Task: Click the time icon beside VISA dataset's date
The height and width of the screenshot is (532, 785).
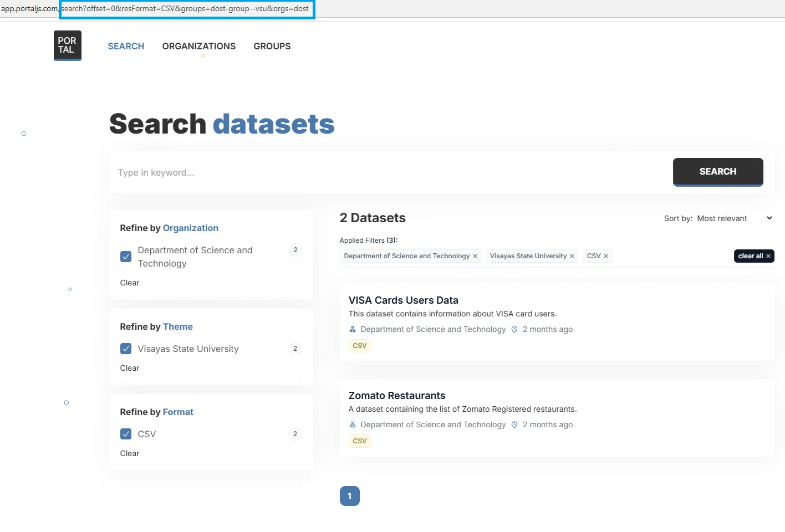Action: point(514,329)
